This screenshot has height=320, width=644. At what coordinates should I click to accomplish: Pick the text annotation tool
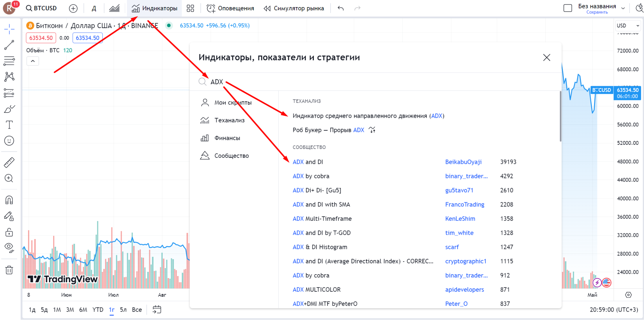tap(10, 125)
